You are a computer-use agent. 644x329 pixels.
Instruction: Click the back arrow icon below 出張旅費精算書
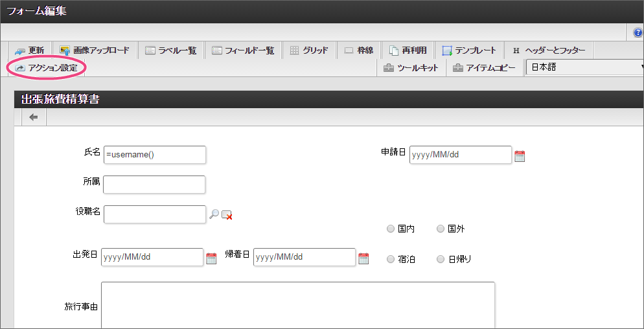(34, 117)
